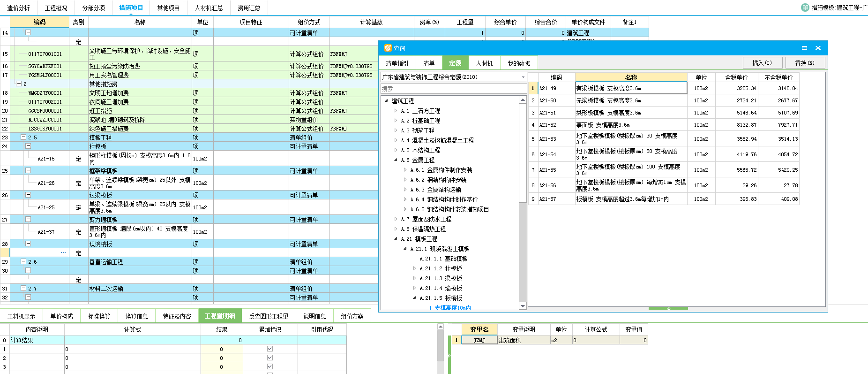
Task: Click the bottom panel scrollbar up arrow
Action: pyautogui.click(x=440, y=327)
